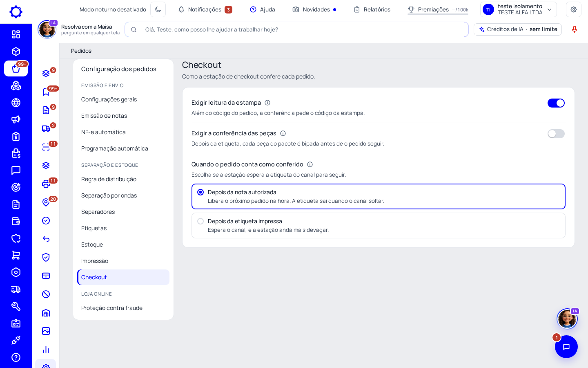Click Créditos de IA sem limite button

coord(518,29)
